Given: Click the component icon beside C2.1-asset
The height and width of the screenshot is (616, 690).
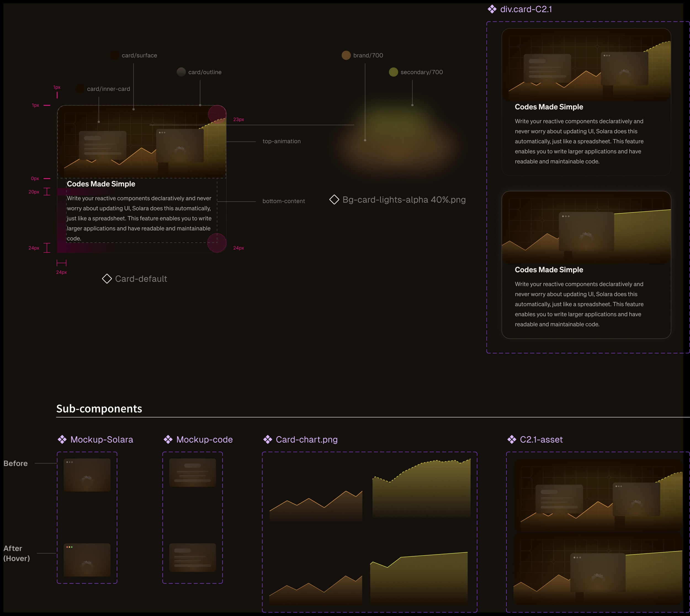Looking at the screenshot, I should click(x=512, y=439).
